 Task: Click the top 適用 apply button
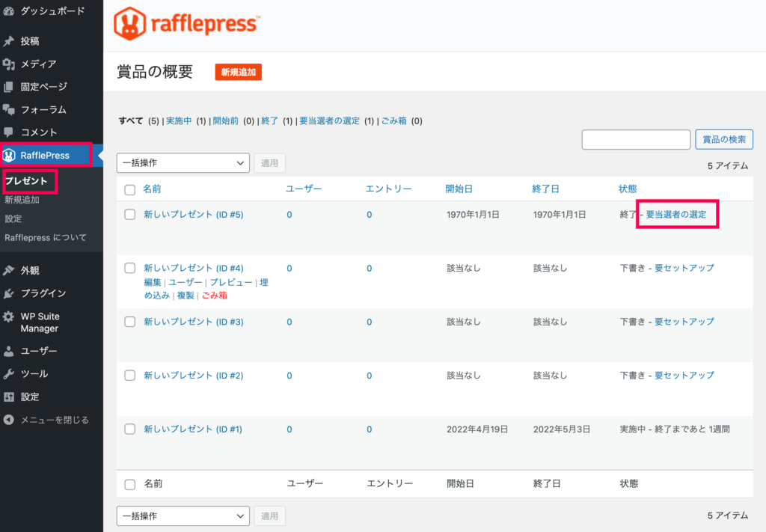269,162
